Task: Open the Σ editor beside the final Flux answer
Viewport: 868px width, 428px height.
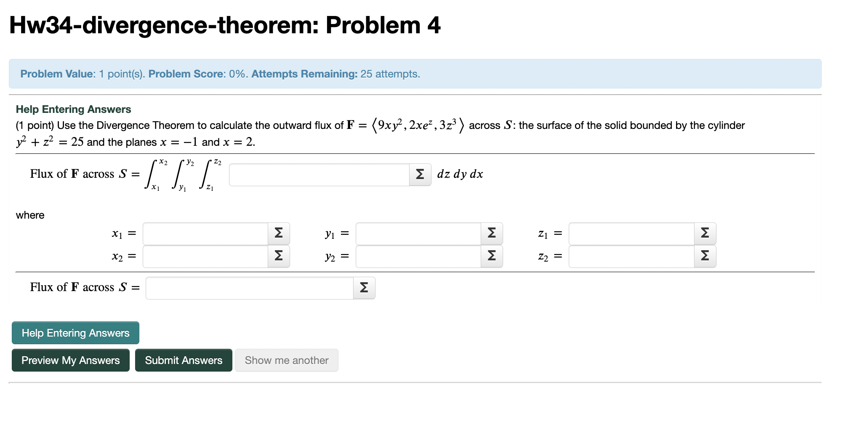Action: [364, 288]
